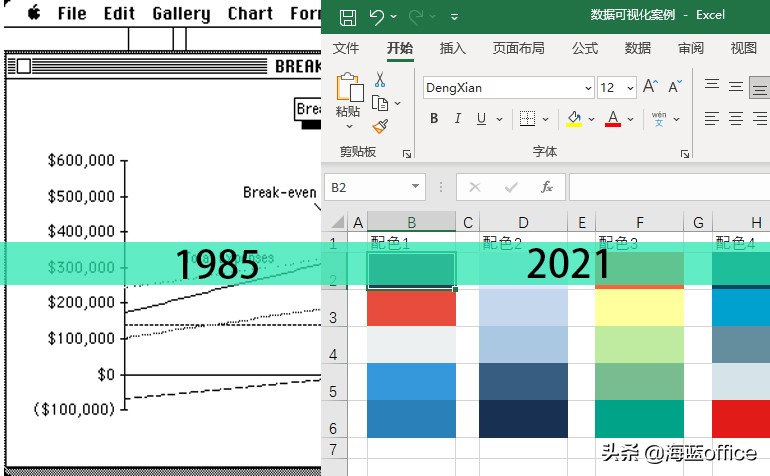Switch to the 插入 ribbon tab

point(452,48)
